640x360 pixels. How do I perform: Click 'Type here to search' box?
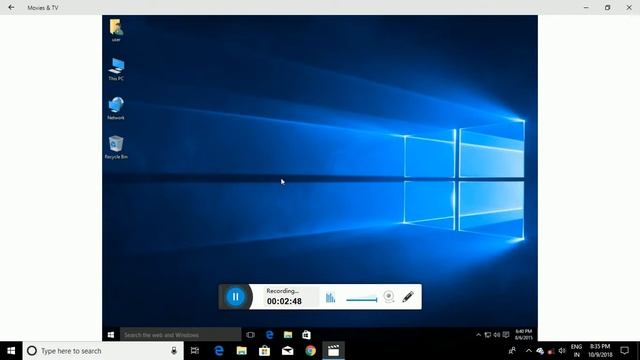(x=103, y=351)
